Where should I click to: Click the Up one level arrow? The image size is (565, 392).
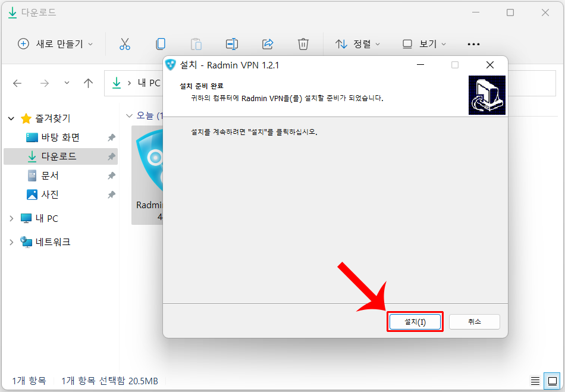point(88,83)
